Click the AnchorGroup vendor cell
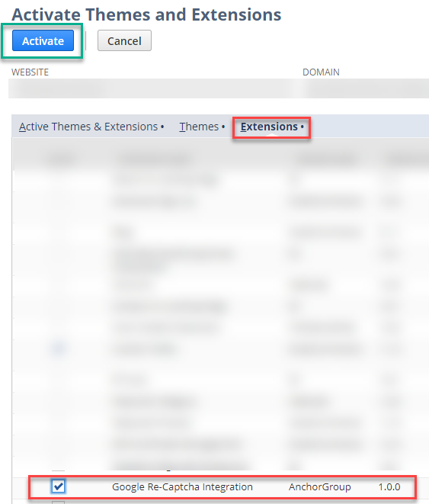The width and height of the screenshot is (429, 504). [x=319, y=487]
